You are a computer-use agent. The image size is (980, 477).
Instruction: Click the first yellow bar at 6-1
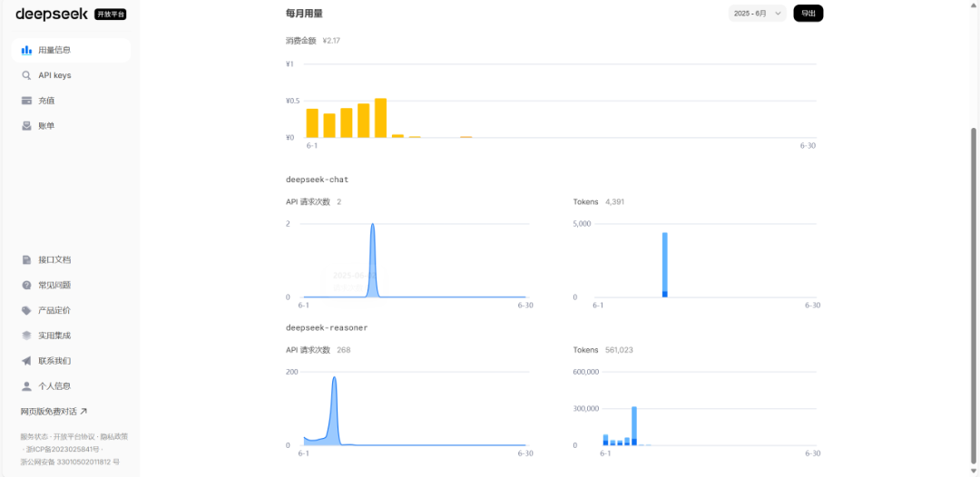(x=312, y=123)
